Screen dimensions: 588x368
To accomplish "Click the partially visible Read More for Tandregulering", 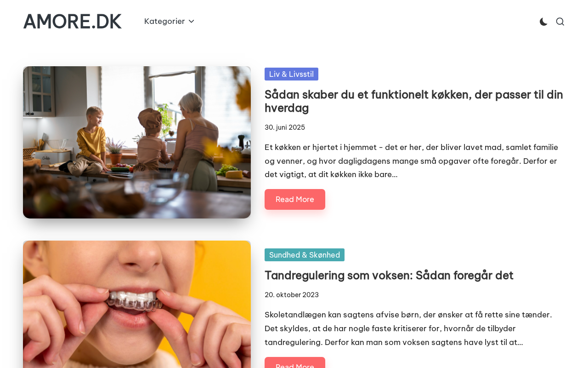I will pos(295,363).
